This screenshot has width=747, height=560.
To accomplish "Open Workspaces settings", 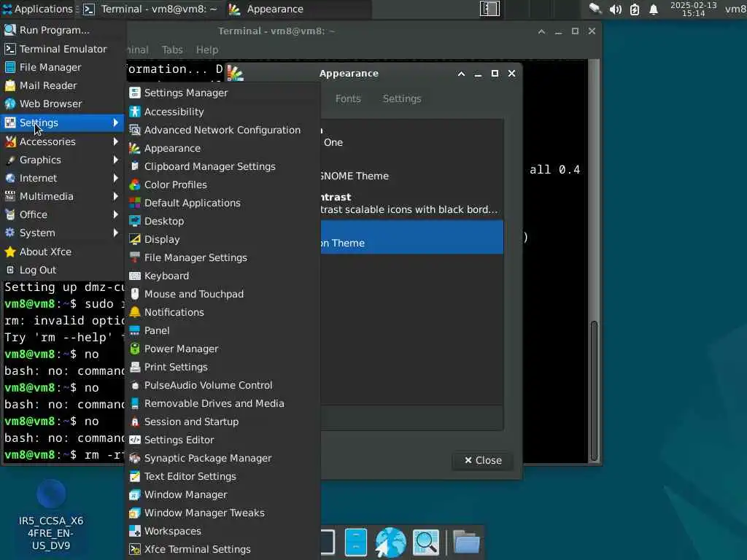I will 222,531.
